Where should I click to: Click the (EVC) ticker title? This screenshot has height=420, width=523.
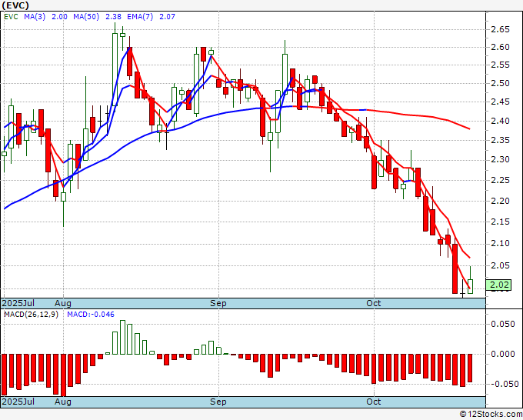[x=15, y=5]
